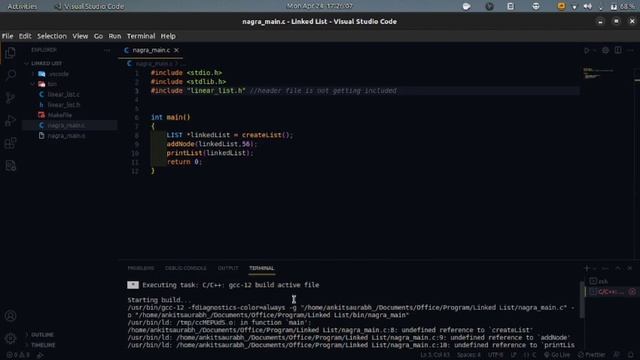The height and width of the screenshot is (360, 640).
Task: Click the errors and warnings status item
Action: [x=18, y=355]
